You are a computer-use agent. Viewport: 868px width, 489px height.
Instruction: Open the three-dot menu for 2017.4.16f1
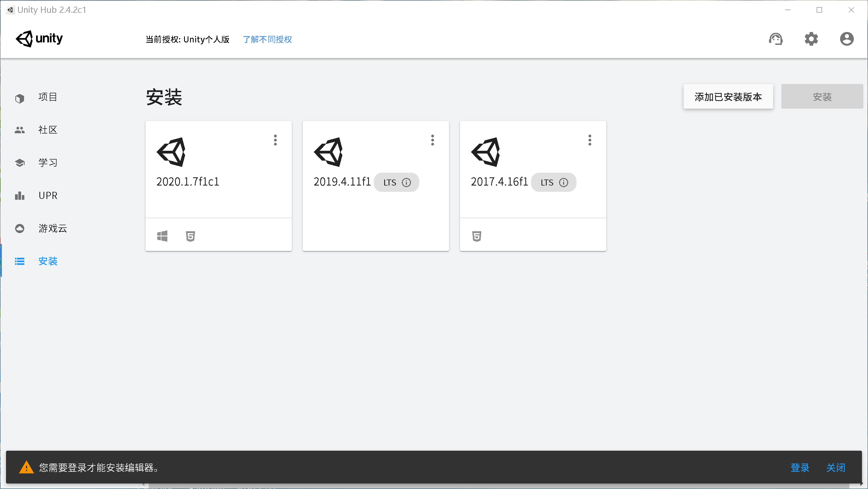(x=590, y=140)
